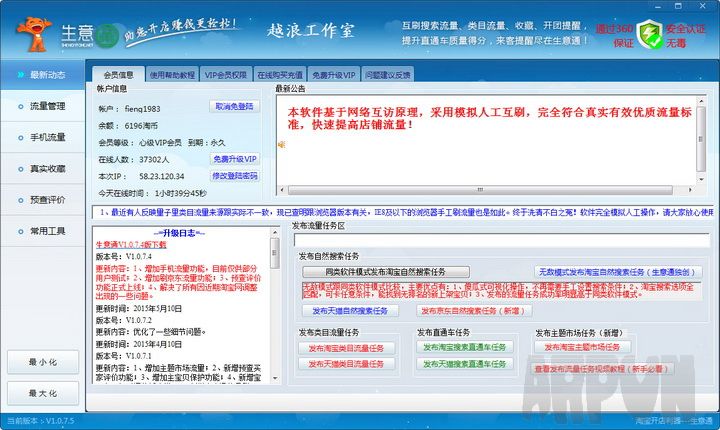Click 当前版本 V1.0.7.5 status text
The image size is (720, 430).
40,420
